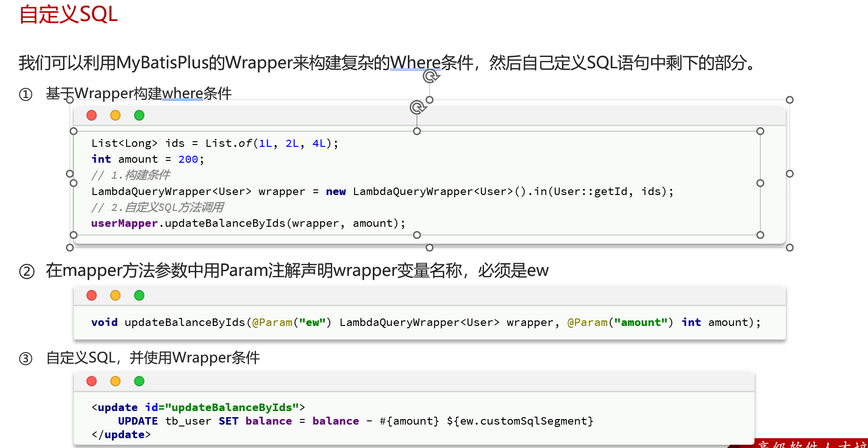The image size is (868, 448).
Task: Click the code line "int amount = 200;"
Action: 148,159
